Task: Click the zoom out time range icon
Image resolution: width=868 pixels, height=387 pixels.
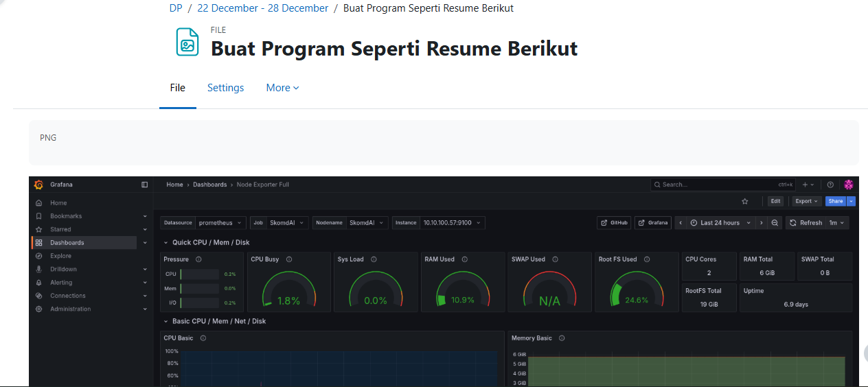Action: coord(775,223)
